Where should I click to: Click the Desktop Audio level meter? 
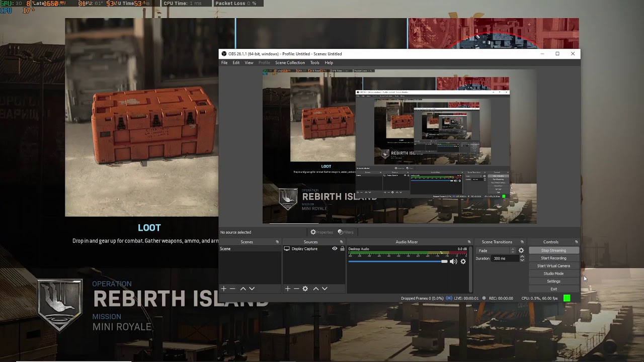pos(408,254)
